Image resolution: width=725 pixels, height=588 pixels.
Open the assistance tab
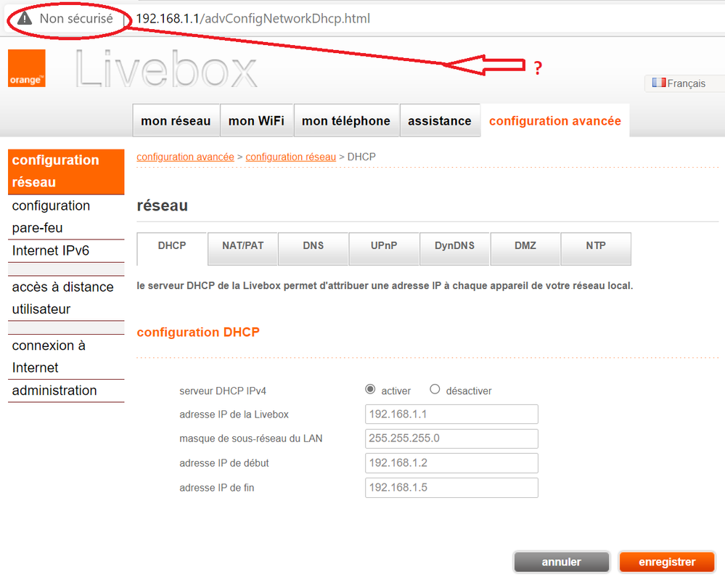click(440, 121)
